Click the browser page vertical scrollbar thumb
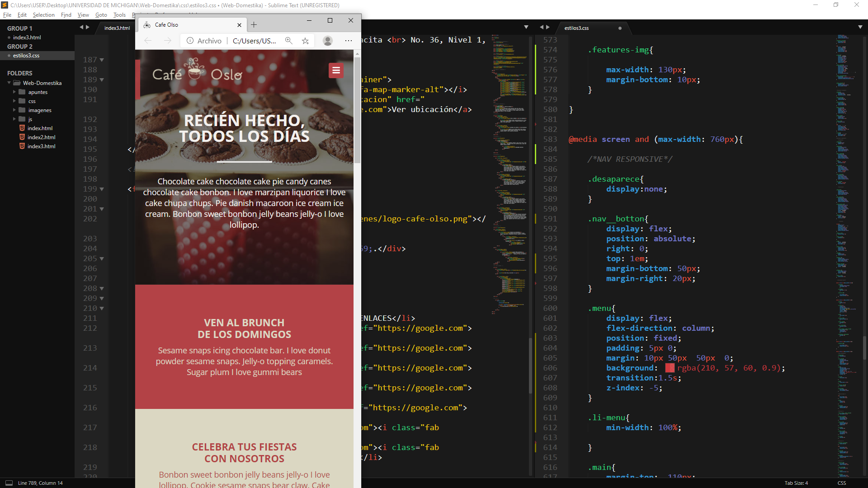The height and width of the screenshot is (488, 868). [x=357, y=110]
